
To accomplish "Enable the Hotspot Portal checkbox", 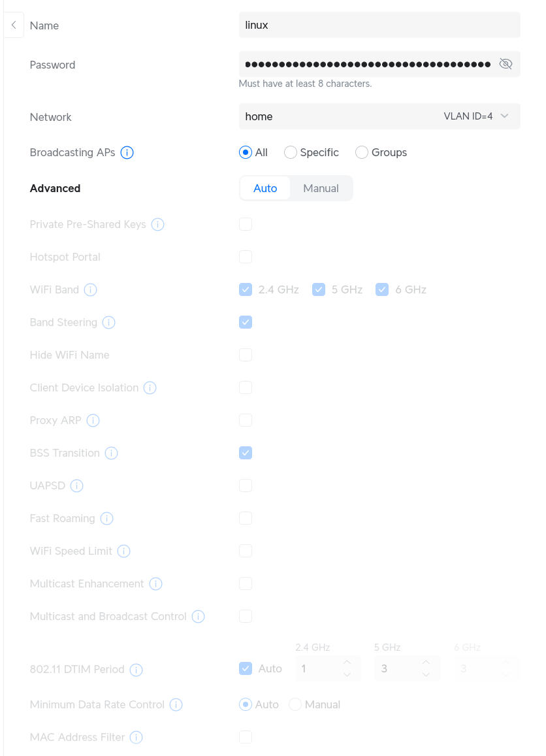I will 246,257.
